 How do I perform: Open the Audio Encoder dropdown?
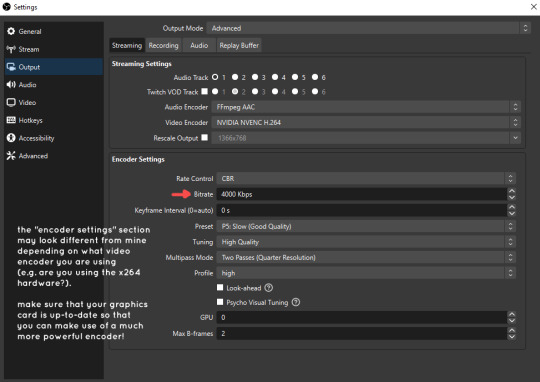click(366, 107)
